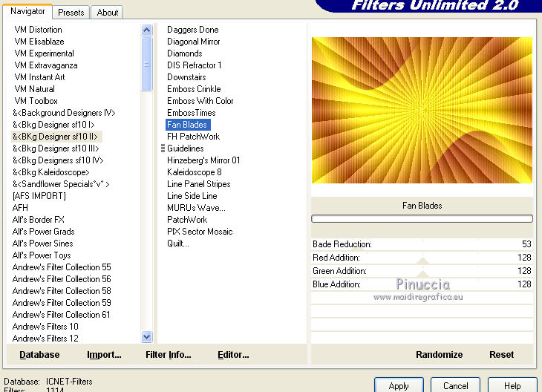Viewport: 542px width, 392px height.
Task: Reset the filter parameters
Action: pyautogui.click(x=501, y=355)
